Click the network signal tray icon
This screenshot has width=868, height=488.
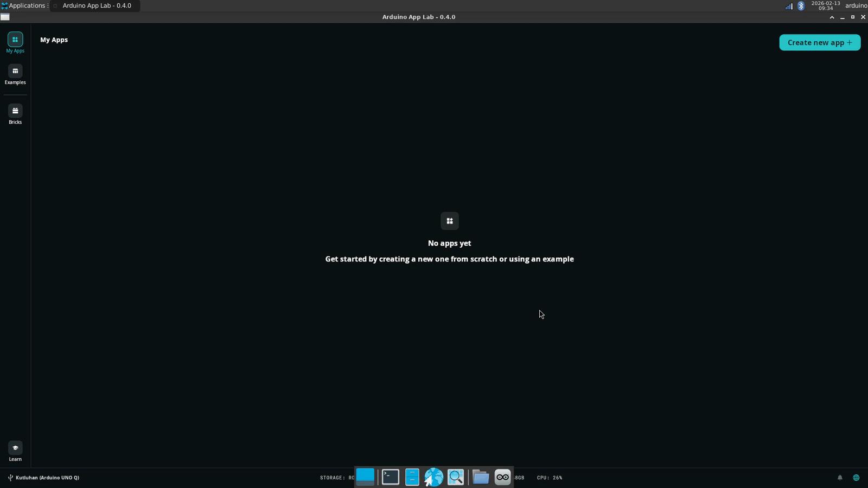789,6
